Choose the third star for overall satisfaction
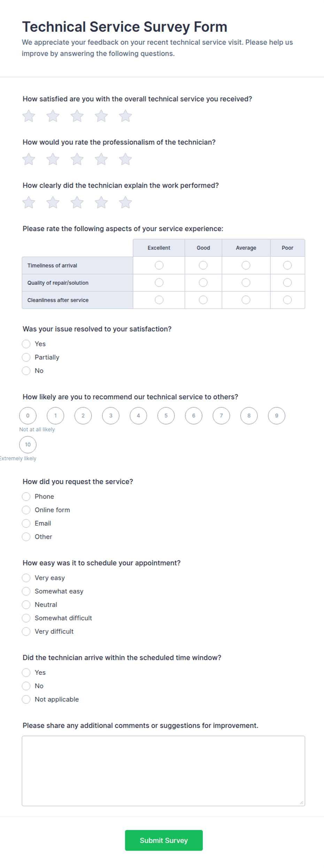324x868 pixels. [77, 116]
